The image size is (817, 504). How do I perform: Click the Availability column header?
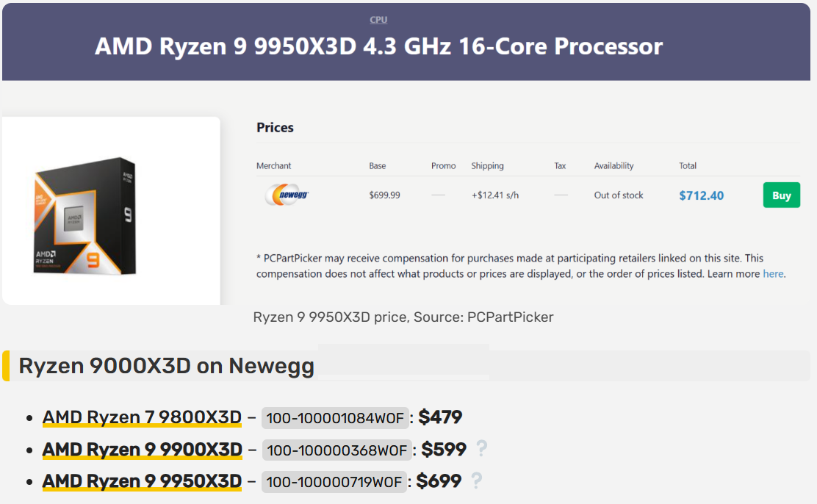click(x=613, y=166)
